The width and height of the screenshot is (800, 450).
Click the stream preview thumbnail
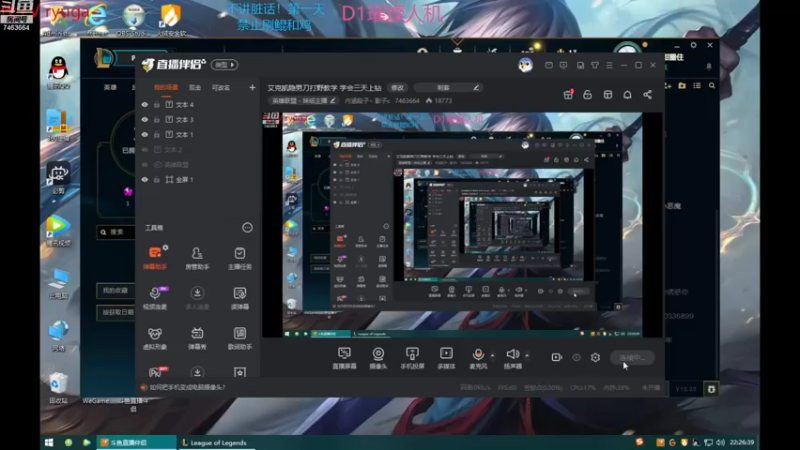pyautogui.click(x=462, y=225)
